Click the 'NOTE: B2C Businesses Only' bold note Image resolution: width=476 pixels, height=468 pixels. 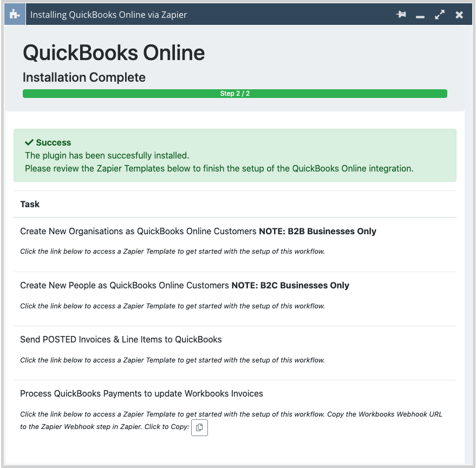(290, 286)
